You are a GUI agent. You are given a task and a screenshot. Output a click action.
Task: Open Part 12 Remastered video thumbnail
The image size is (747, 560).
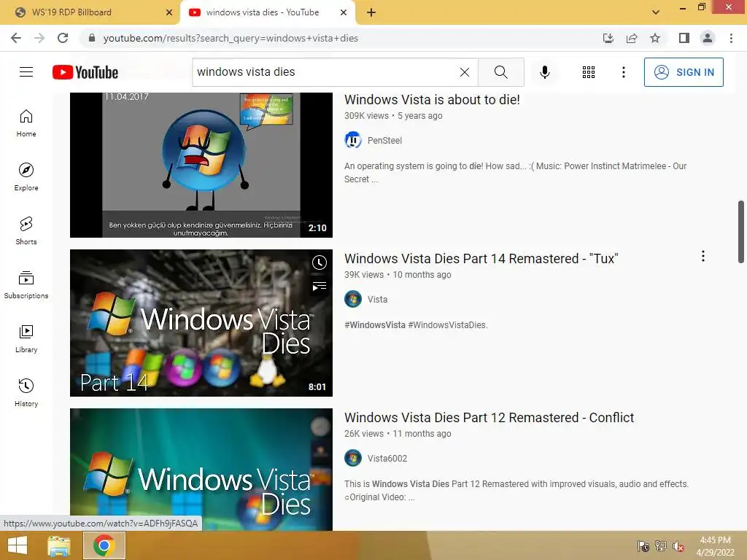coord(201,470)
